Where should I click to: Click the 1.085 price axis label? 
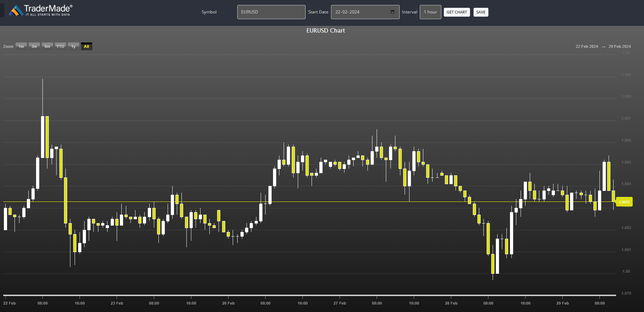point(626,162)
